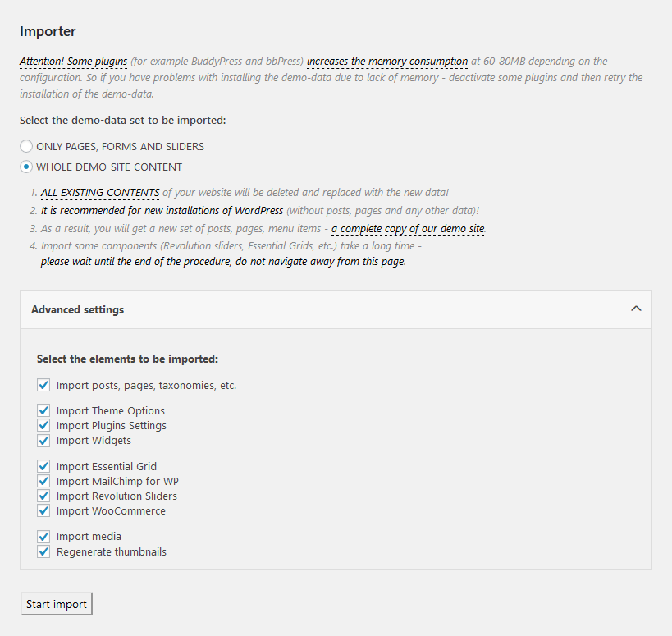Select the Whole Demo-Site Content option
This screenshot has height=636, width=672.
(x=26, y=167)
